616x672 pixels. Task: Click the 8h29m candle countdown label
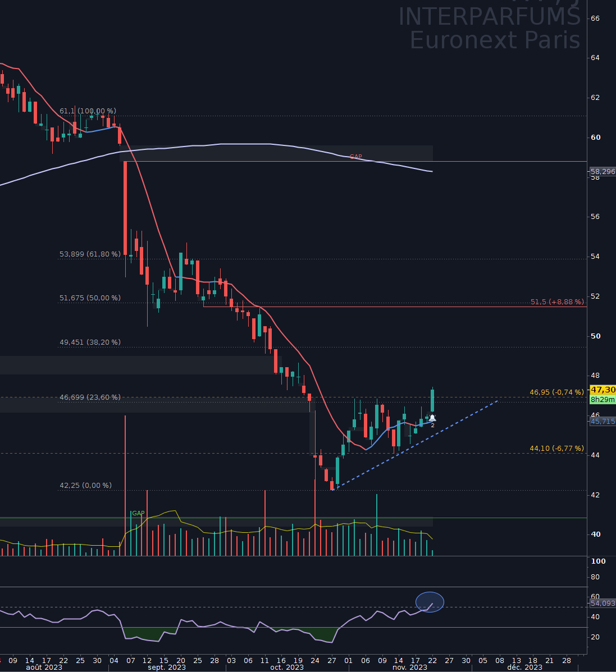tap(603, 399)
